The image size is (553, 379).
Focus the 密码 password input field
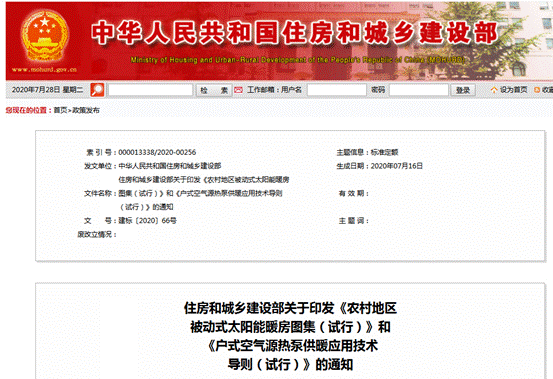[419, 90]
